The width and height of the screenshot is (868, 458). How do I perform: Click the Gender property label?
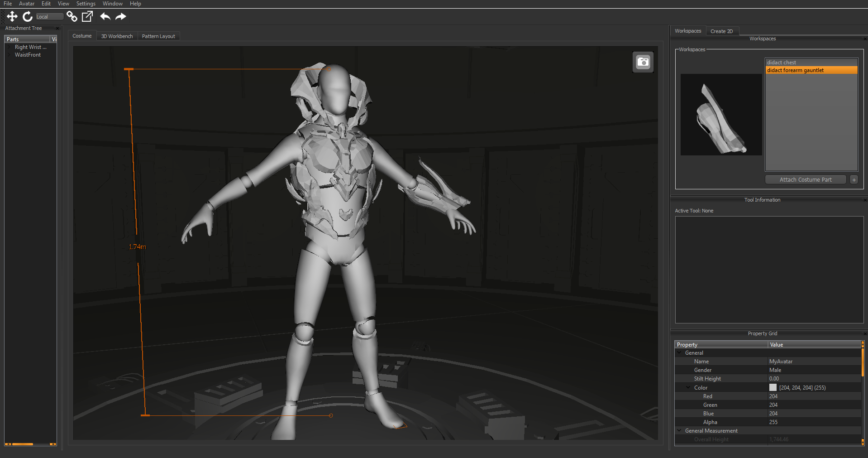coord(702,370)
